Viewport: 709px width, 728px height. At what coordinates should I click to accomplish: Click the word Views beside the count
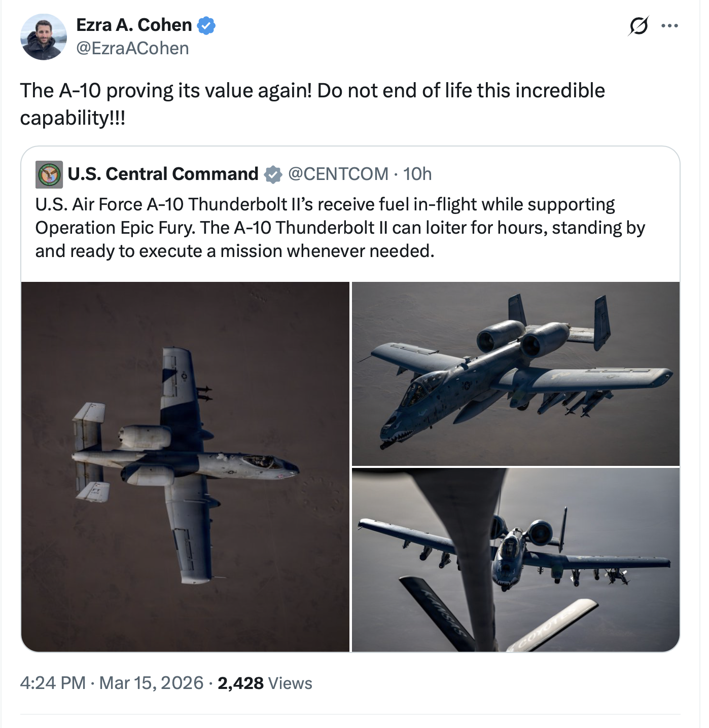(290, 683)
